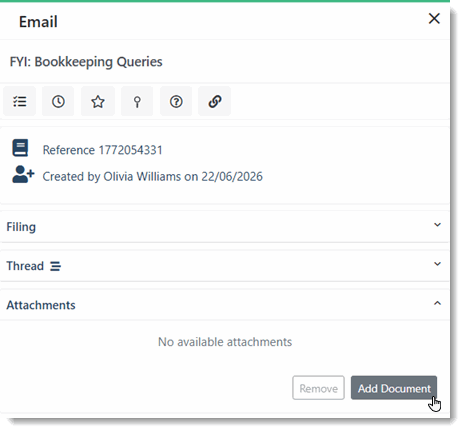Click the Reference 1772054331 text
This screenshot has height=433, width=465.
click(x=103, y=150)
